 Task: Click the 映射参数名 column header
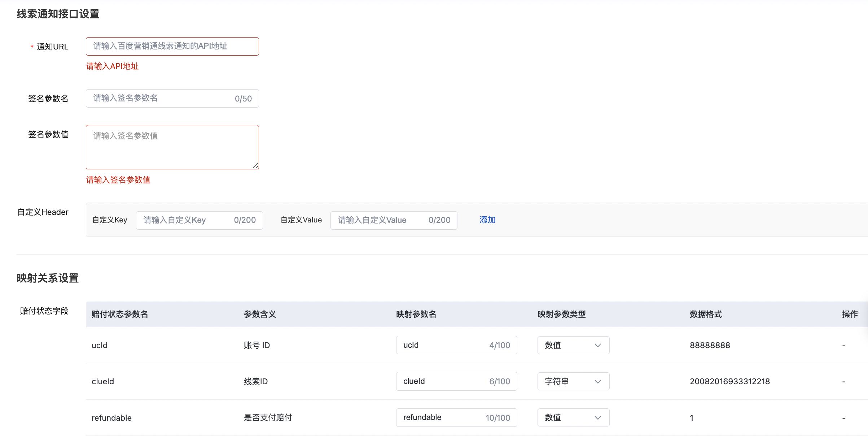416,314
